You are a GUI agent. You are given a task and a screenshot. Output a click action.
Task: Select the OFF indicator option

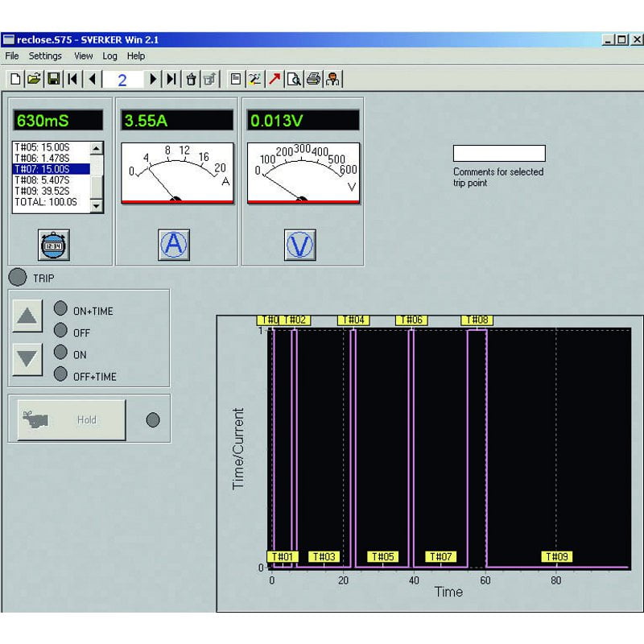click(x=60, y=331)
